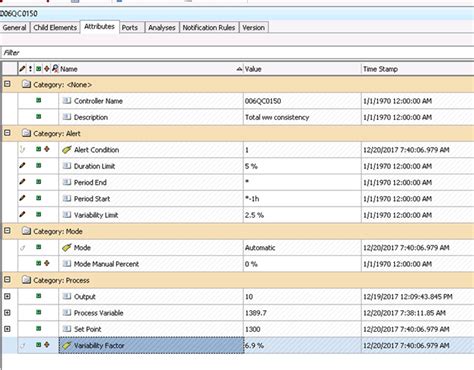Image resolution: width=474 pixels, height=370 pixels.
Task: Click the tag icon beside Alert Condition
Action: click(x=67, y=150)
